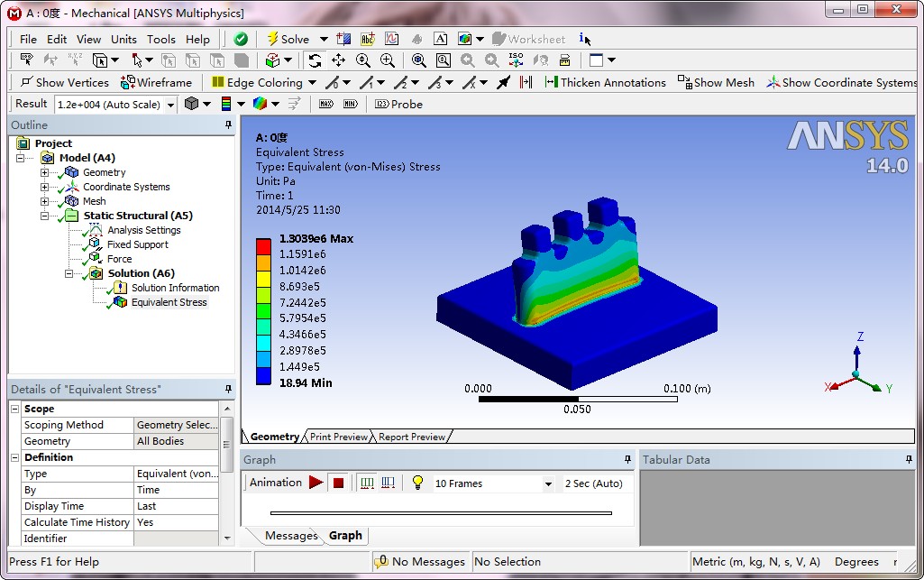Click the yellow ruler icon in toolbar

(x=564, y=60)
